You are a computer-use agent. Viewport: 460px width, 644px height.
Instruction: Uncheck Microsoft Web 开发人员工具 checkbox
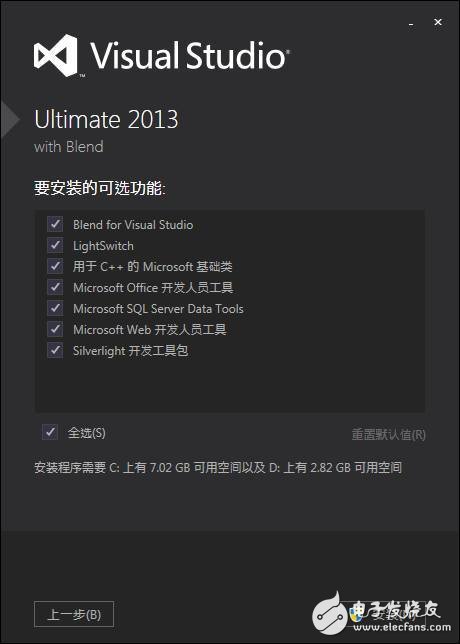55,329
